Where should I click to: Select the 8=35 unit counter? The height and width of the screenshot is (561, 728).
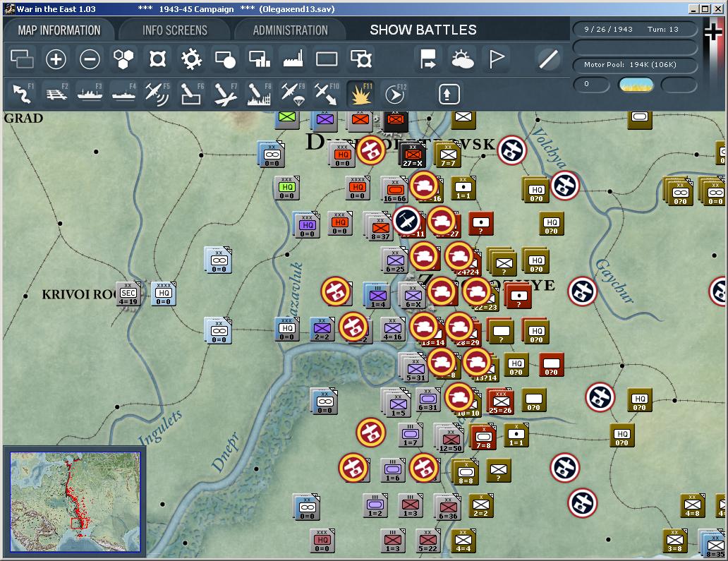(x=714, y=544)
